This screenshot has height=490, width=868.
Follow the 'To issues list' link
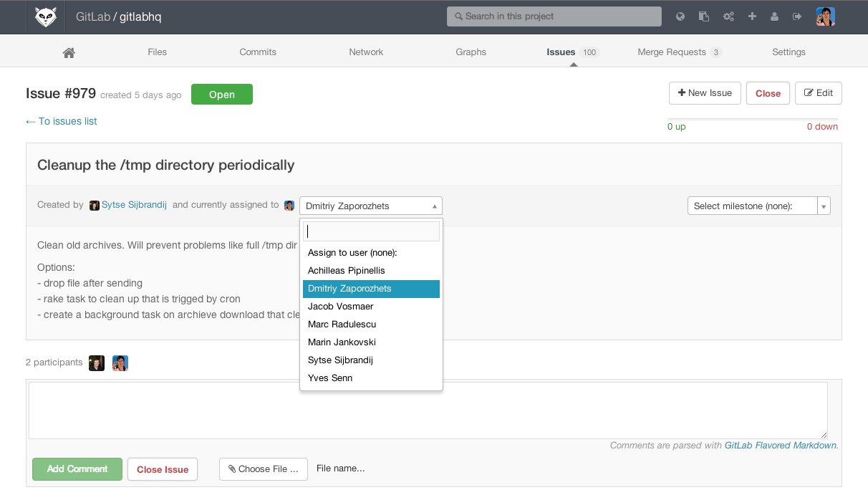pyautogui.click(x=62, y=122)
